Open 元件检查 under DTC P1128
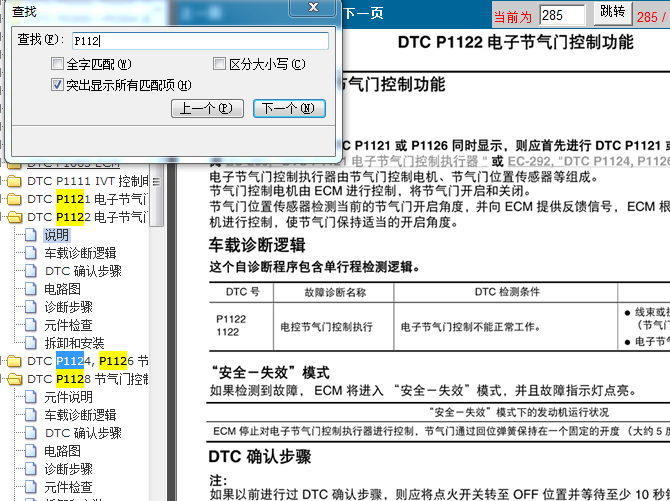The width and height of the screenshot is (670, 501). 68,487
